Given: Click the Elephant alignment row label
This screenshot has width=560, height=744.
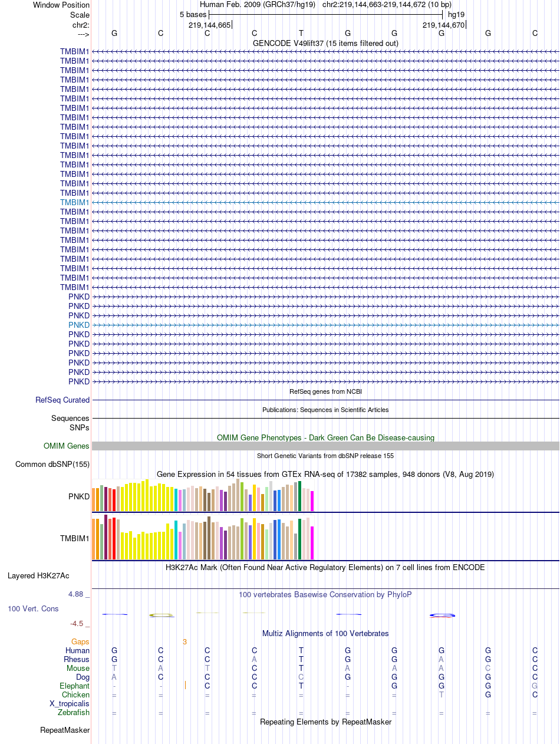Looking at the screenshot, I should tap(75, 686).
